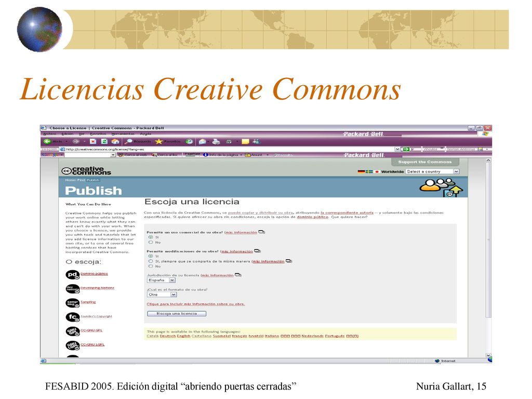532x399 pixels.
Task: Click the 'sampling' badge icon
Action: pos(72,303)
